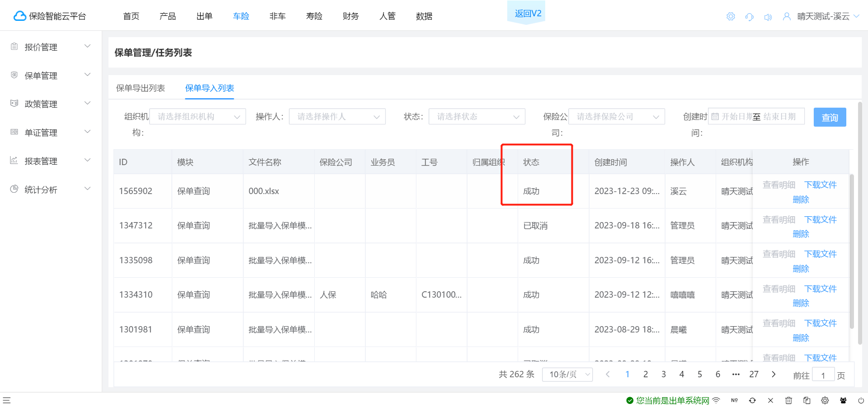Open the 请选择状态 dropdown
The width and height of the screenshot is (868, 408).
(477, 117)
